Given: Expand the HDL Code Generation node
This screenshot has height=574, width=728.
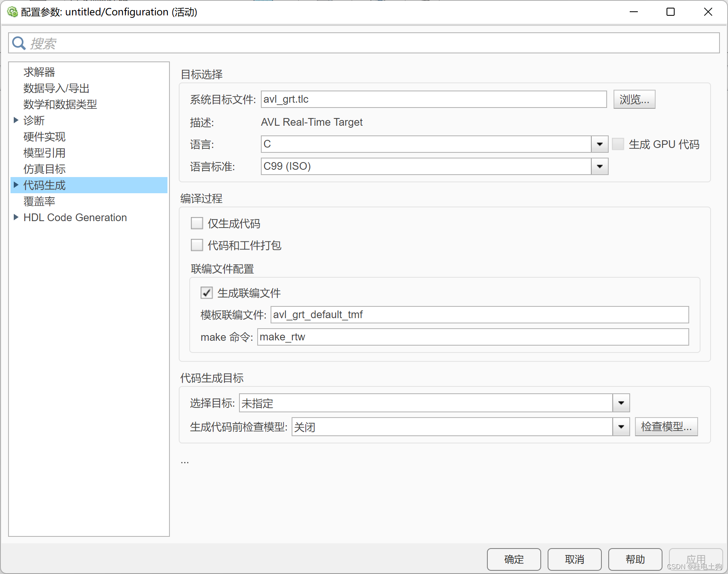Looking at the screenshot, I should click(16, 217).
